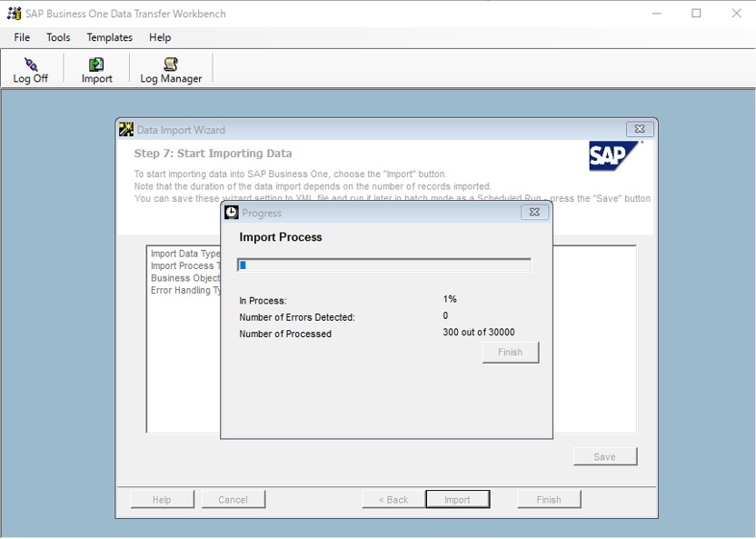Click the "300 out of 30000" text
The width and height of the screenshot is (756, 539).
(x=478, y=332)
